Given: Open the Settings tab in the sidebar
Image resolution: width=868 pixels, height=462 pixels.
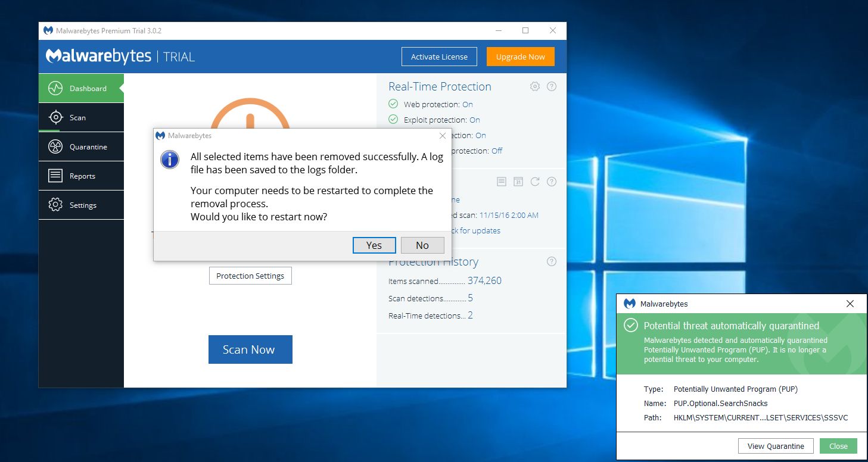Looking at the screenshot, I should pos(81,205).
